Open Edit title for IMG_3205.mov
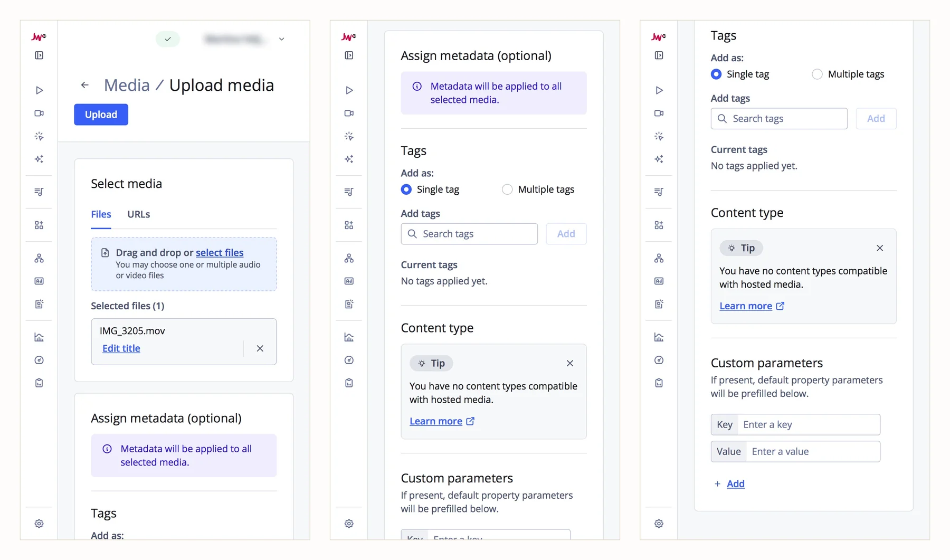This screenshot has height=560, width=950. pos(121,348)
